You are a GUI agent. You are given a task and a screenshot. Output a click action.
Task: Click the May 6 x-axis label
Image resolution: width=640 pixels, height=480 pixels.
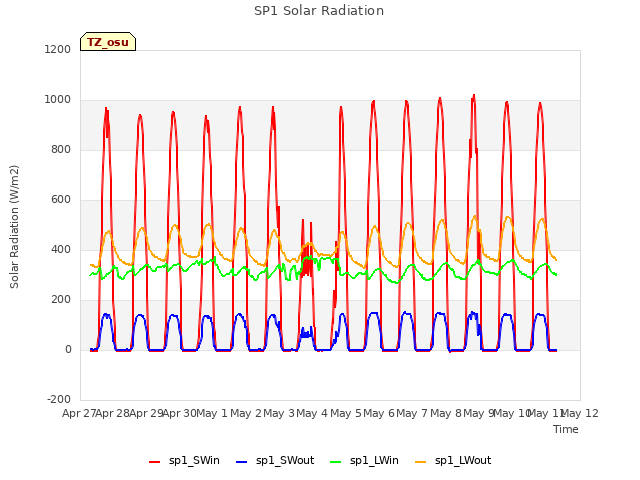point(379,413)
